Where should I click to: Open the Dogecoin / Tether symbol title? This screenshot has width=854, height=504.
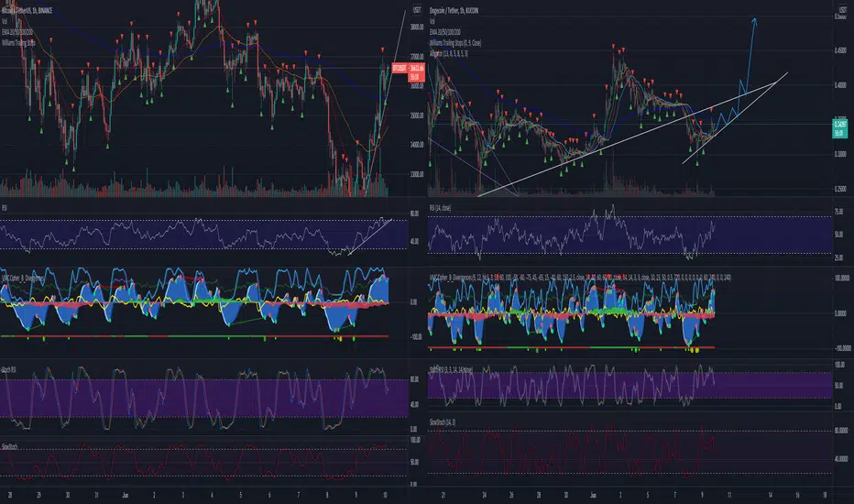coord(454,10)
